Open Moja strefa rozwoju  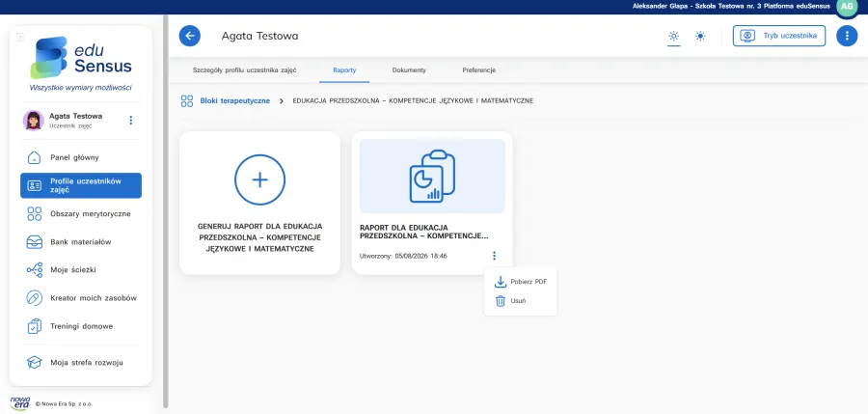[x=81, y=363]
